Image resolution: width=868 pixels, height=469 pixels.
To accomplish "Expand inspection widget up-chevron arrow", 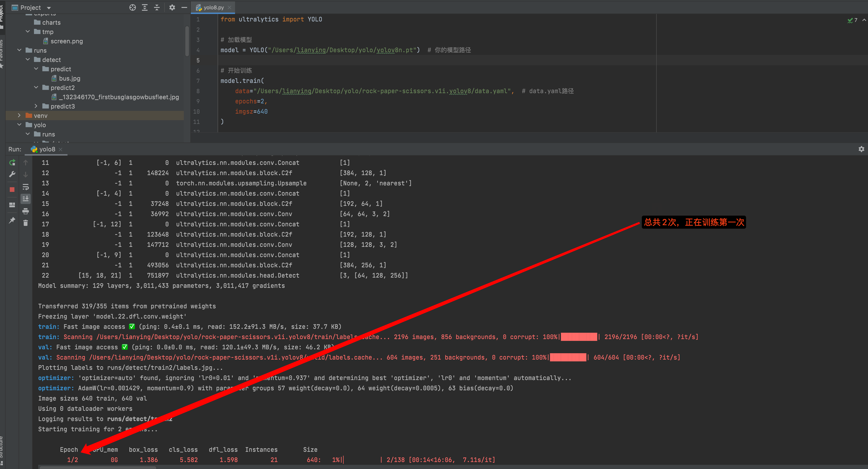I will (864, 20).
